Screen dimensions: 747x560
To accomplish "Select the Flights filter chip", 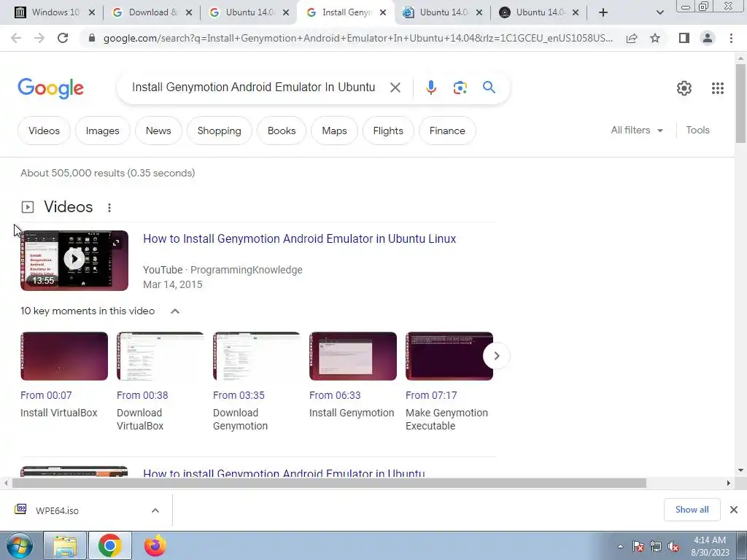I will (388, 131).
